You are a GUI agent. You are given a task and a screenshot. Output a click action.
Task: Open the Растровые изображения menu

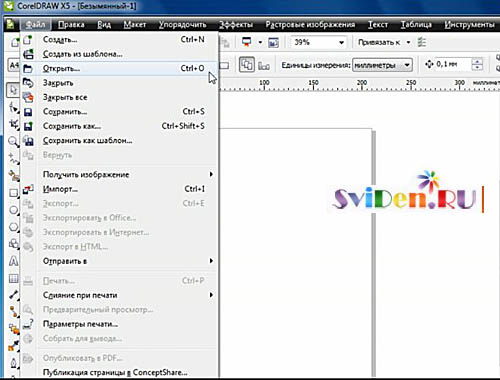click(310, 25)
